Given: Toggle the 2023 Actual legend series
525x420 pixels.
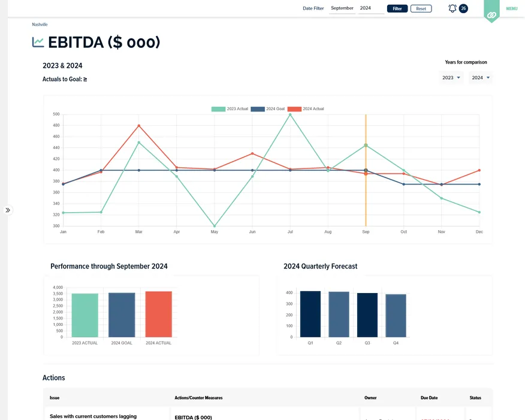Looking at the screenshot, I should click(x=230, y=109).
